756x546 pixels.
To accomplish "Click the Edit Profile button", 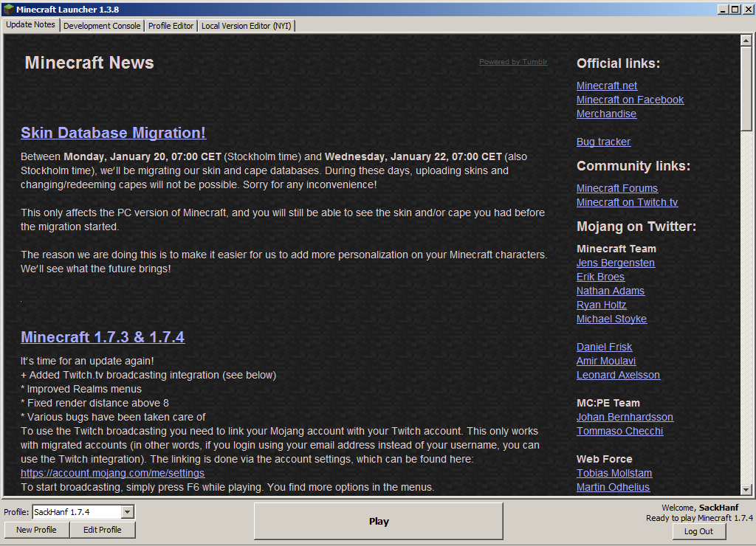I will (x=102, y=530).
